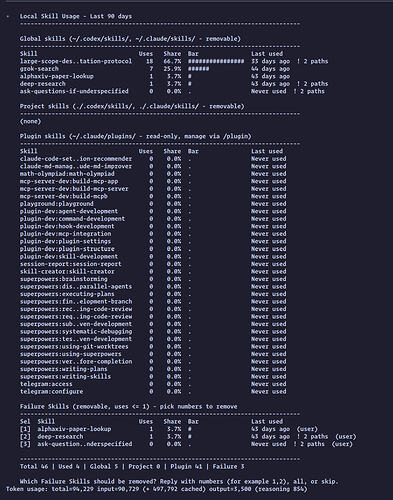Click playground:playground skill
The height and width of the screenshot is (500, 393).
(x=57, y=204)
